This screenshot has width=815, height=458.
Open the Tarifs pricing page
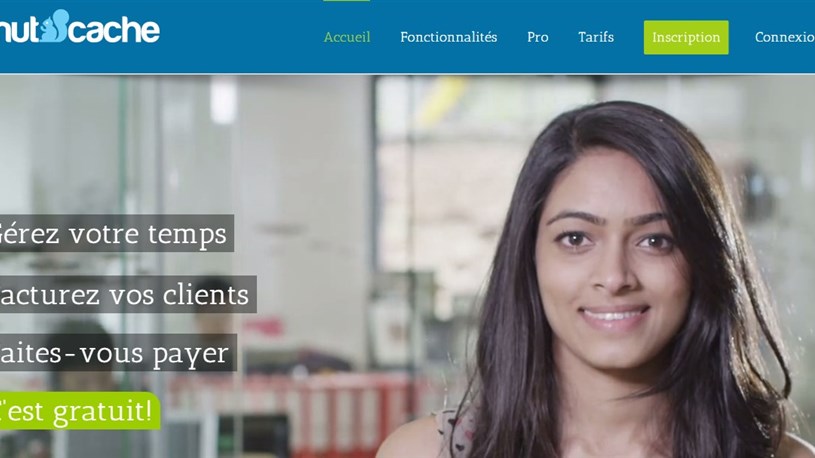(596, 37)
